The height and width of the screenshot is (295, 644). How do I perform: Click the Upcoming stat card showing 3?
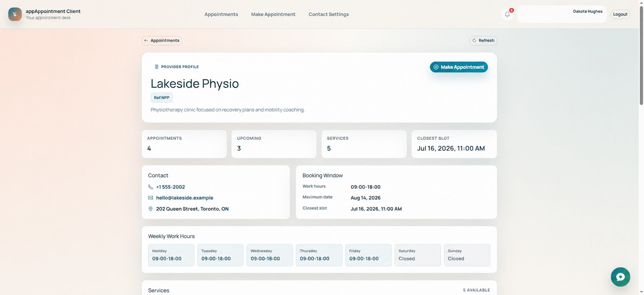pos(274,144)
